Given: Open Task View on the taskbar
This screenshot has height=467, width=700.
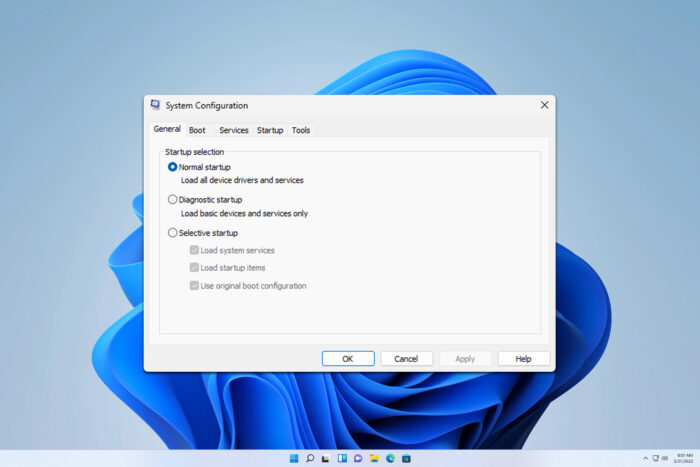Looking at the screenshot, I should tap(326, 459).
